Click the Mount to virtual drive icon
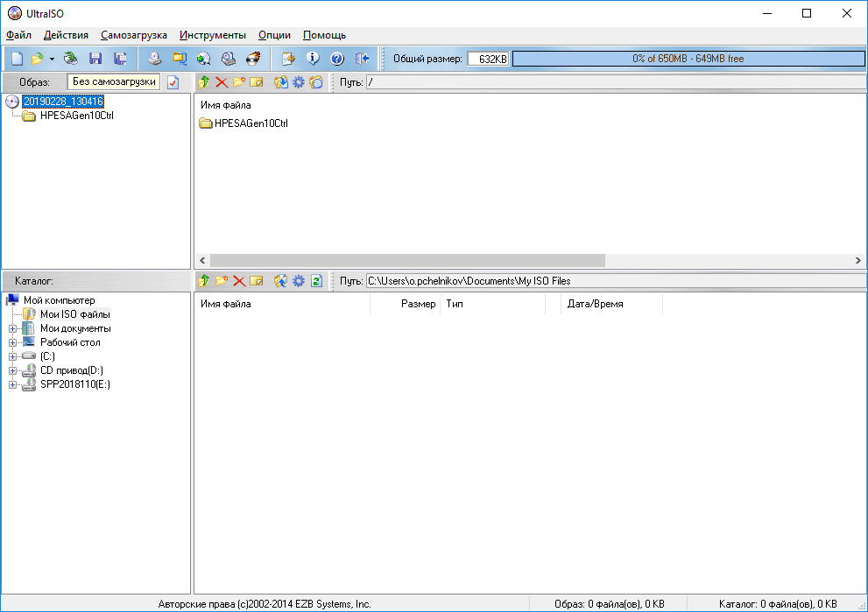 tap(203, 59)
